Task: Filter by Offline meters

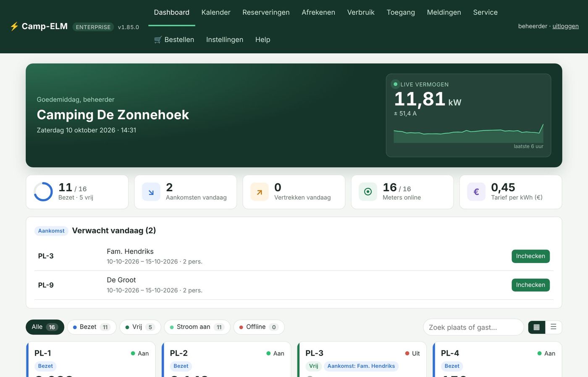Action: pos(259,327)
